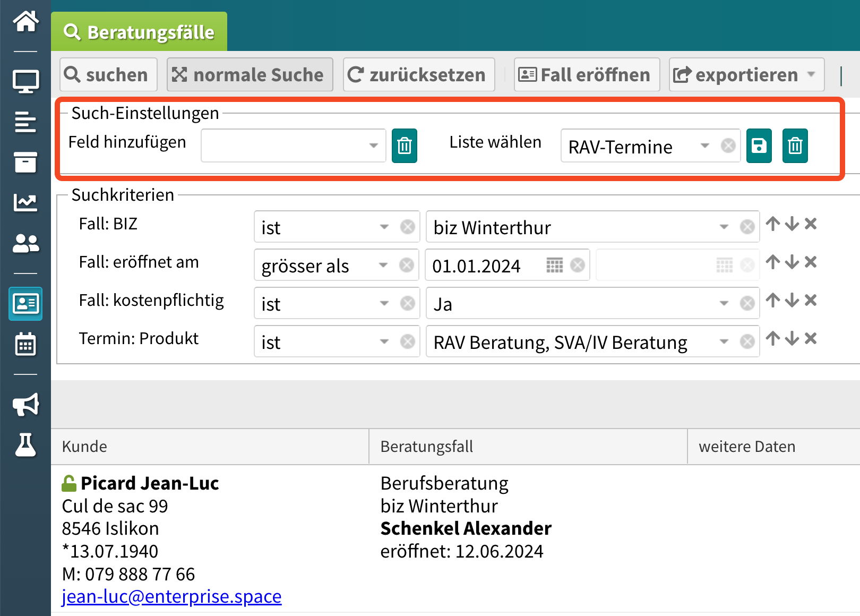Image resolution: width=860 pixels, height=616 pixels.
Task: Remove the Fall: eröffnet am criterion
Action: [x=811, y=262]
